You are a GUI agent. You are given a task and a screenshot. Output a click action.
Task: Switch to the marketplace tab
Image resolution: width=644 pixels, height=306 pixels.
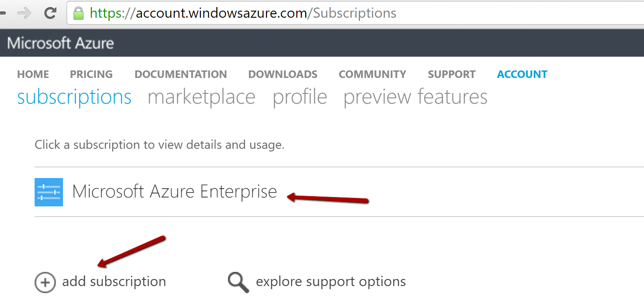(x=201, y=97)
